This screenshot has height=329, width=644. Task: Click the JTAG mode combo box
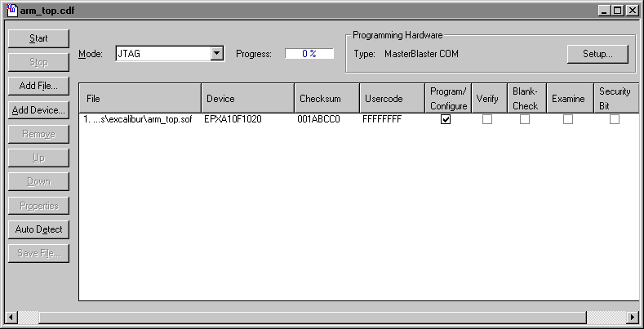coord(162,54)
